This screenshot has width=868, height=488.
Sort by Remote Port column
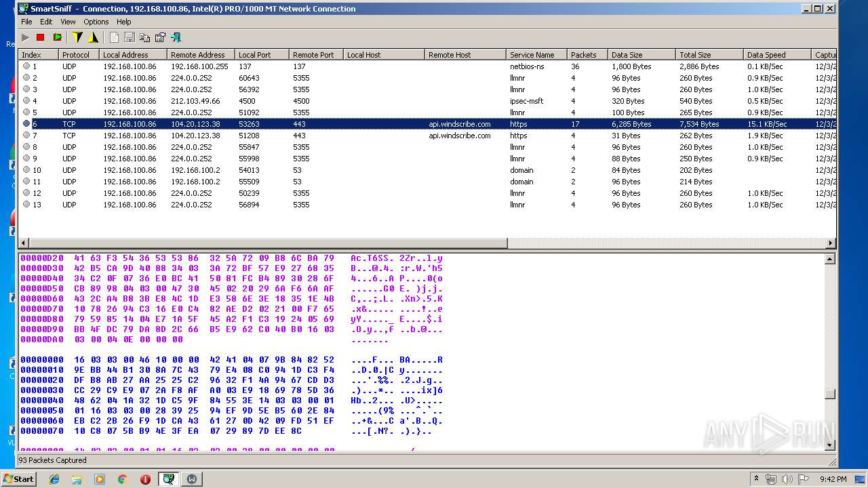click(x=316, y=55)
